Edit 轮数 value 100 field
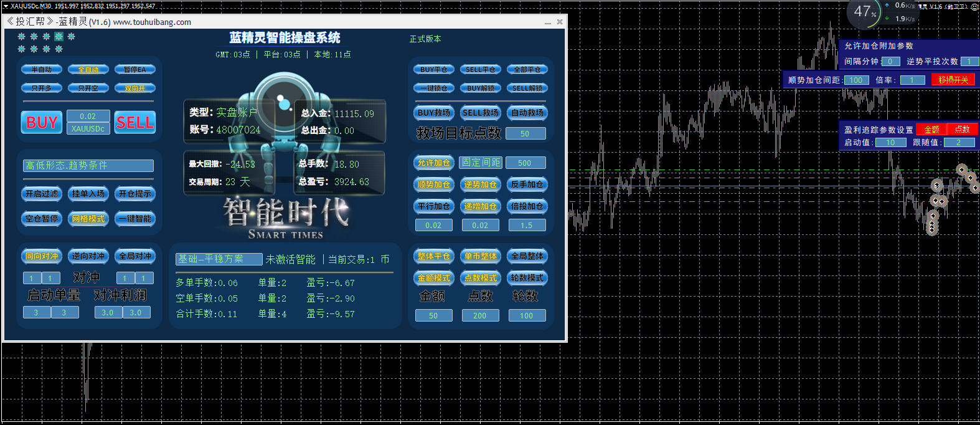 point(527,315)
